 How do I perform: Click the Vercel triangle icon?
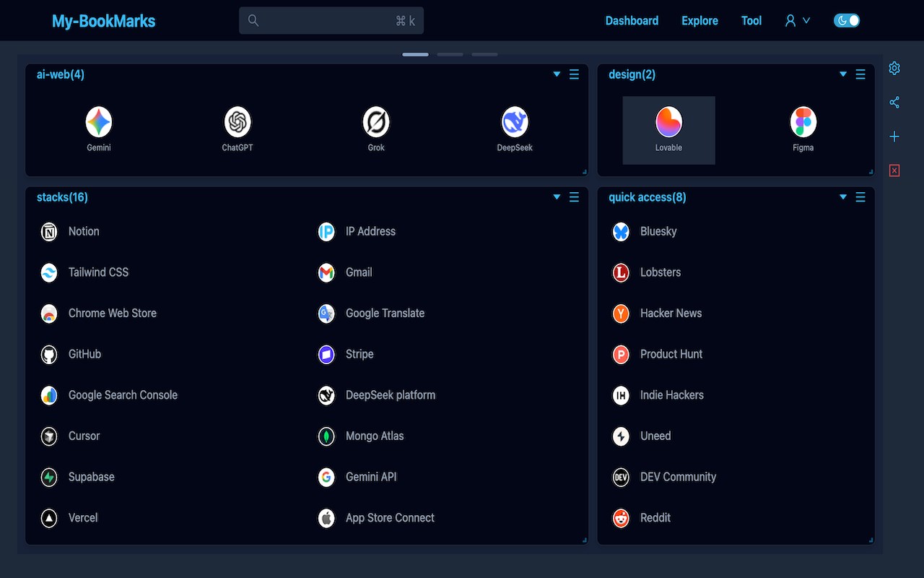[x=49, y=518]
